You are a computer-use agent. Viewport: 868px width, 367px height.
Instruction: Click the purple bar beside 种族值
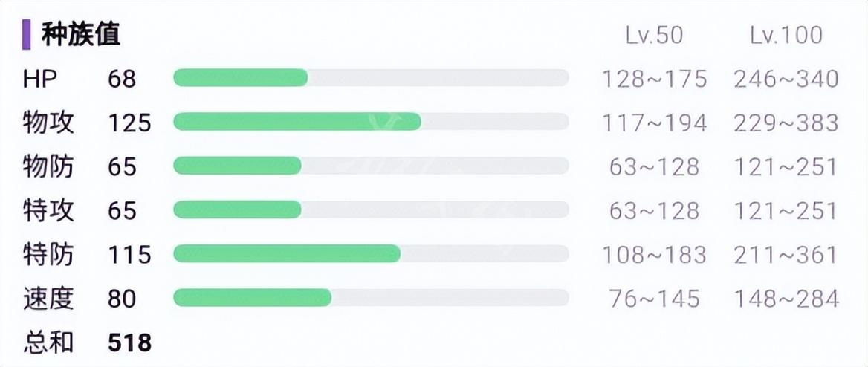(26, 35)
